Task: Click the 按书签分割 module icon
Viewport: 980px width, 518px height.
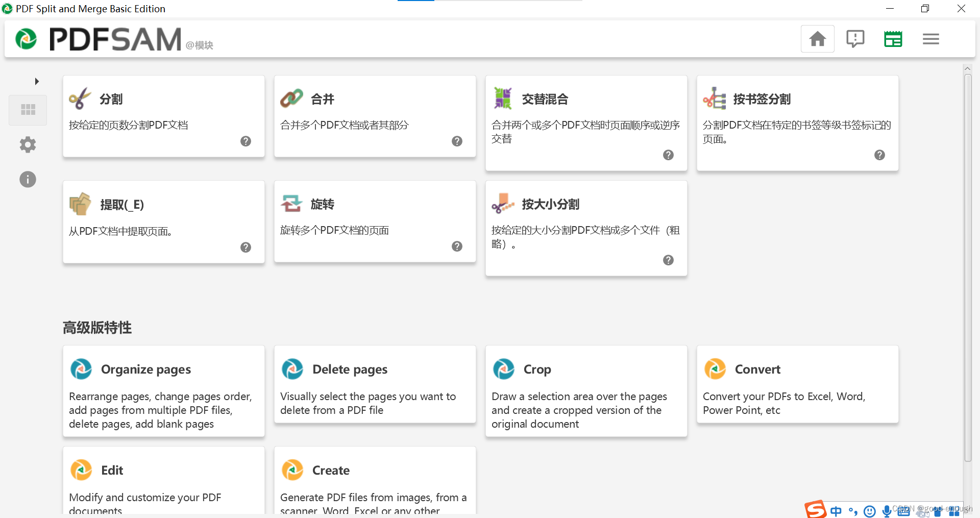Action: click(714, 98)
